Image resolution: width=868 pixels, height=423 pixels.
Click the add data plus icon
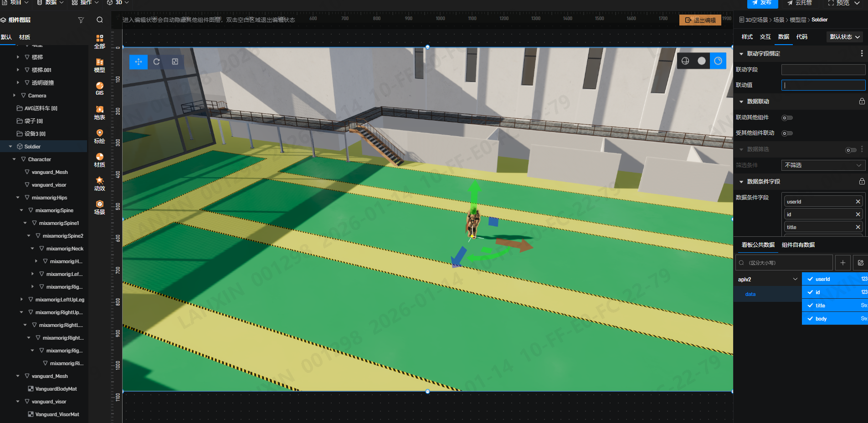pyautogui.click(x=843, y=263)
